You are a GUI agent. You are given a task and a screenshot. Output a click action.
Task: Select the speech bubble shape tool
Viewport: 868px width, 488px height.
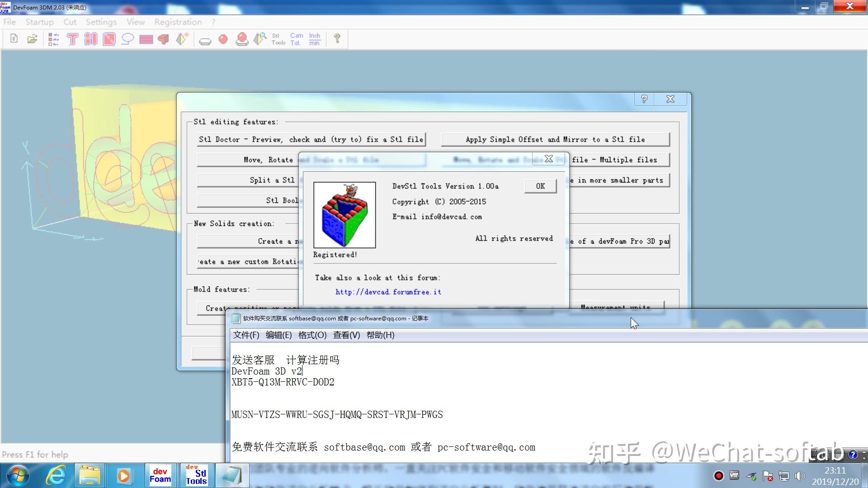click(127, 39)
